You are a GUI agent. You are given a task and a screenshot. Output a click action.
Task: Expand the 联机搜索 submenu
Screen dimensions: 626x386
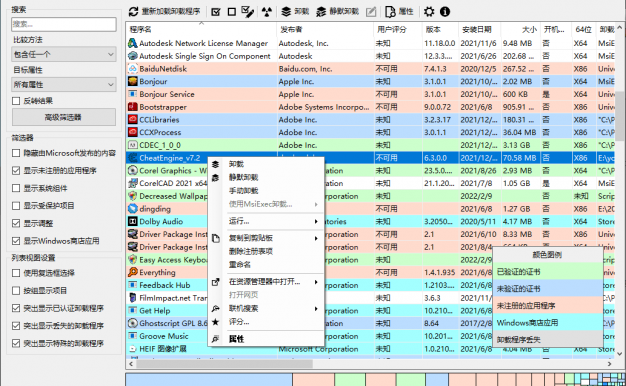tap(266, 309)
